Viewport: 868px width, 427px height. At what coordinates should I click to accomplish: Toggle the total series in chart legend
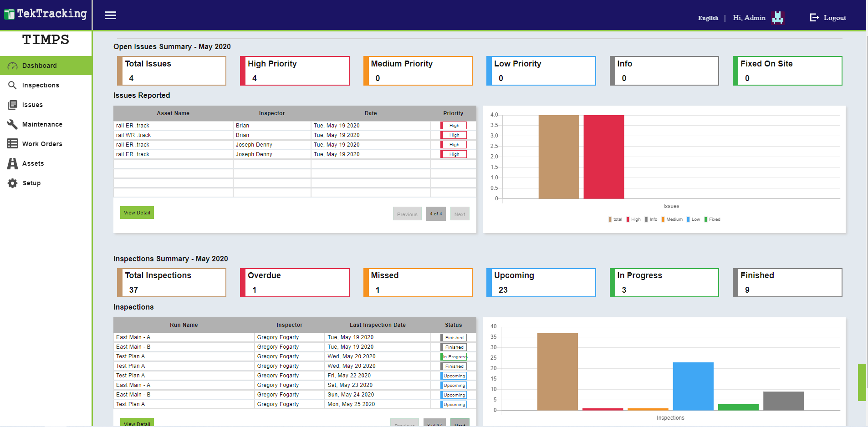(615, 219)
